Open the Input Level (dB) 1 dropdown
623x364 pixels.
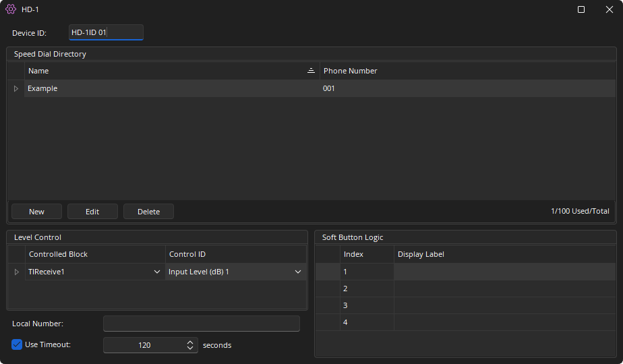(x=297, y=272)
